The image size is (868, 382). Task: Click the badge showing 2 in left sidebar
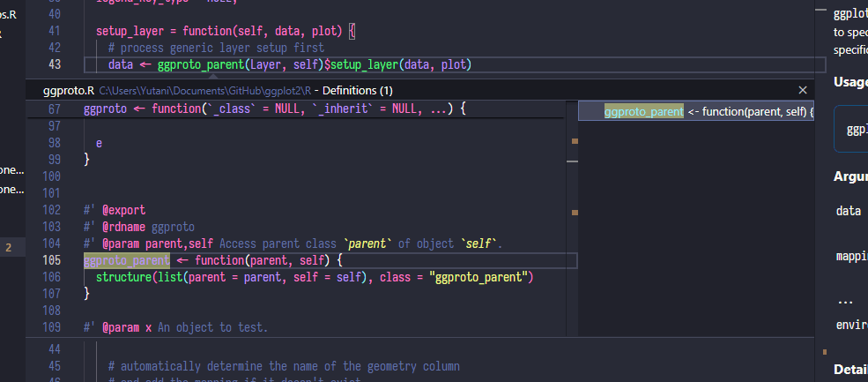pos(9,248)
